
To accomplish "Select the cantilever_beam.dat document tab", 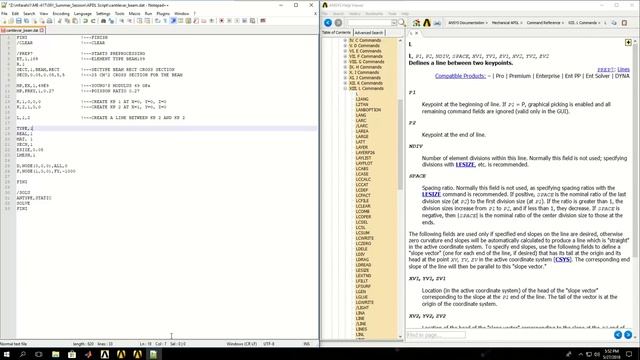I will coord(22,30).
